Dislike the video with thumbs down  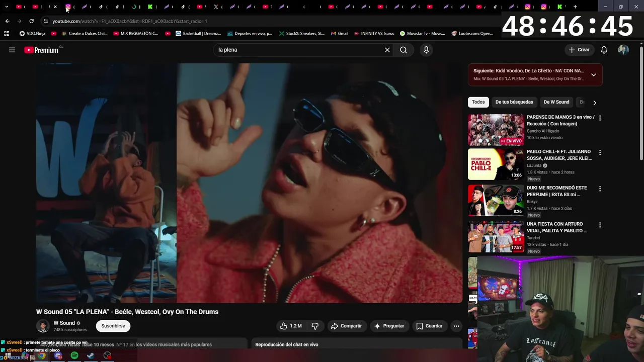tap(315, 326)
